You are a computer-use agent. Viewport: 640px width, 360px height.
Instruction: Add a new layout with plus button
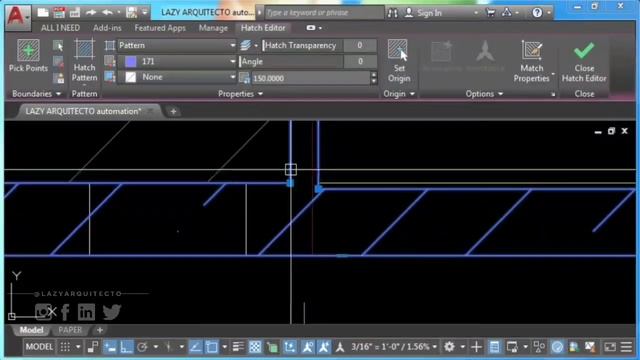click(100, 330)
